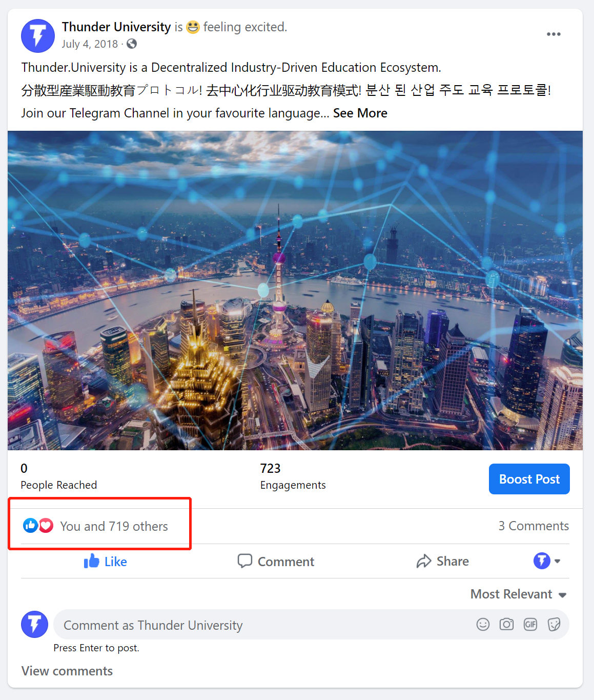Click the globe public audience icon
The width and height of the screenshot is (594, 700).
tap(132, 44)
